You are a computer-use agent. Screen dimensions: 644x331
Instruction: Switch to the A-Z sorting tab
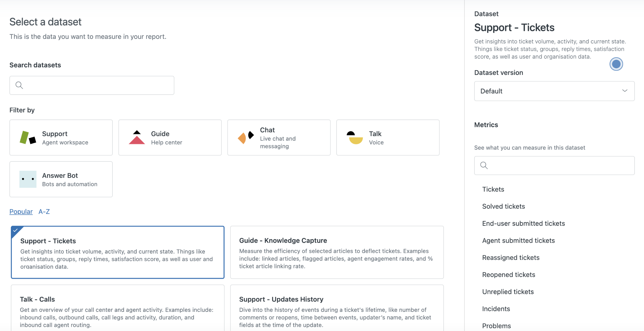coord(44,212)
